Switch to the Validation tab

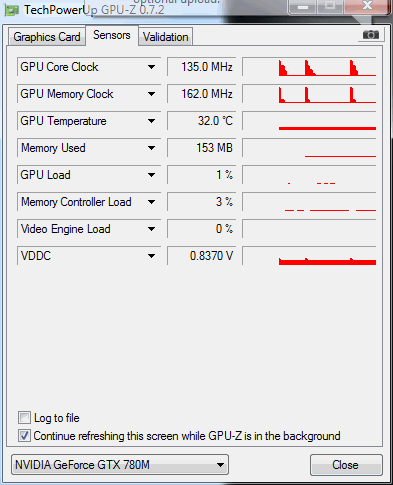pyautogui.click(x=165, y=37)
